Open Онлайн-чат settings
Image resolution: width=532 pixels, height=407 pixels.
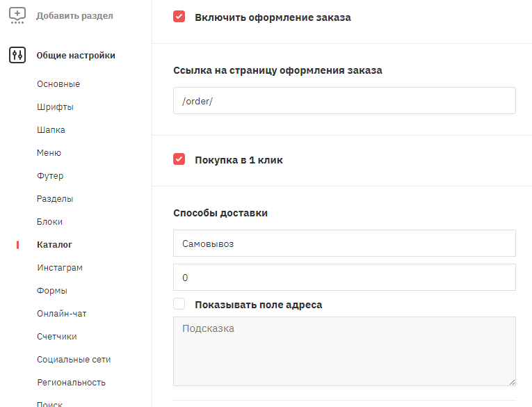click(x=62, y=314)
